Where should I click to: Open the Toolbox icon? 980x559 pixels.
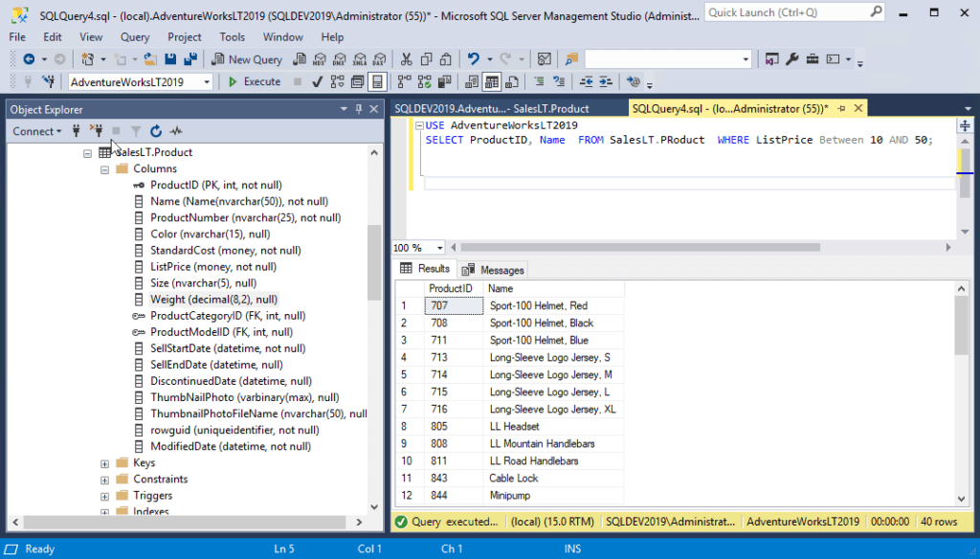(x=812, y=59)
